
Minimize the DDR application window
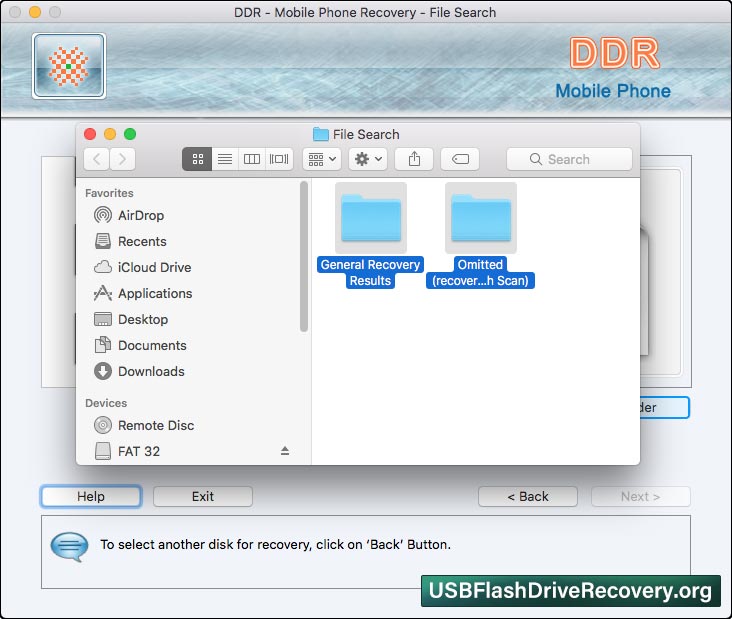pos(35,12)
